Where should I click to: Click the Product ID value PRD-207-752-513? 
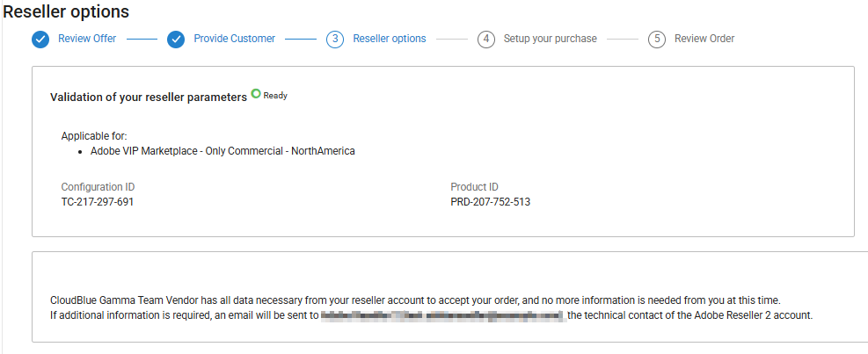(x=490, y=202)
